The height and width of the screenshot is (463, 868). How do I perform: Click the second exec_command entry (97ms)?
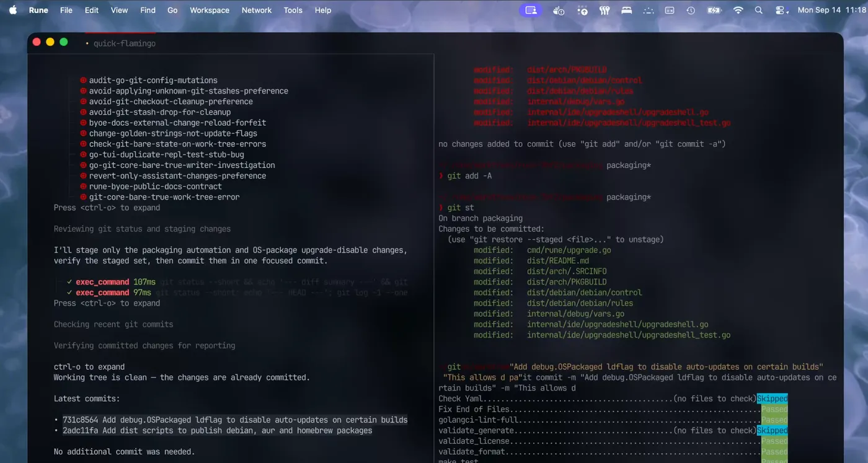102,293
